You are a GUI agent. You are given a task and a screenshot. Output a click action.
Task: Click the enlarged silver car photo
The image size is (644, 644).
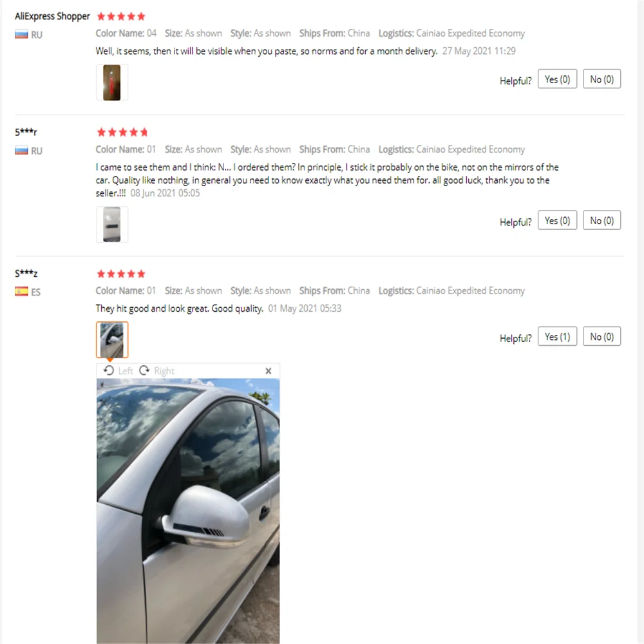pyautogui.click(x=188, y=511)
